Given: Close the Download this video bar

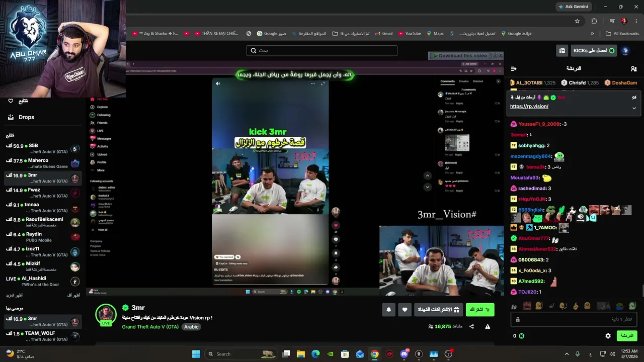Looking at the screenshot, I should [501, 56].
